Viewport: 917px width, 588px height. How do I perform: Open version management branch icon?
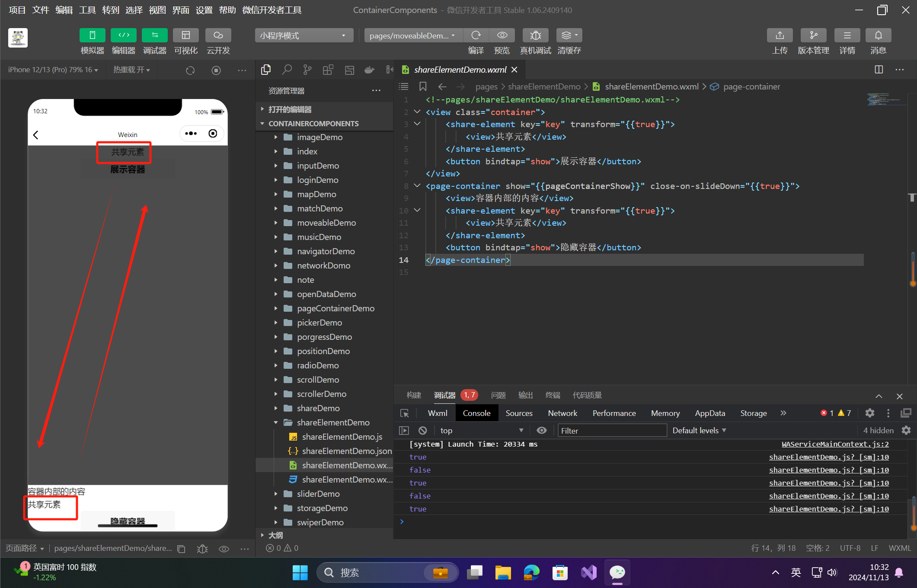coord(813,35)
